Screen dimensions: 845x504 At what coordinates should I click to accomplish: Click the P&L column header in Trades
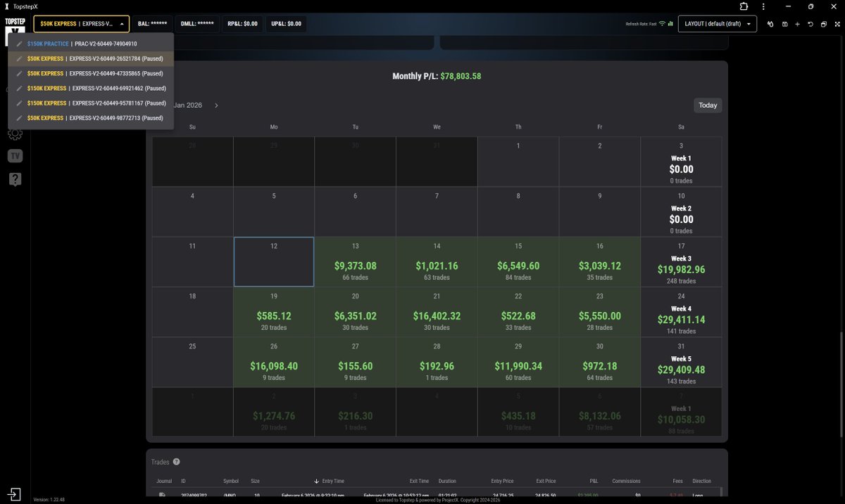coord(595,481)
